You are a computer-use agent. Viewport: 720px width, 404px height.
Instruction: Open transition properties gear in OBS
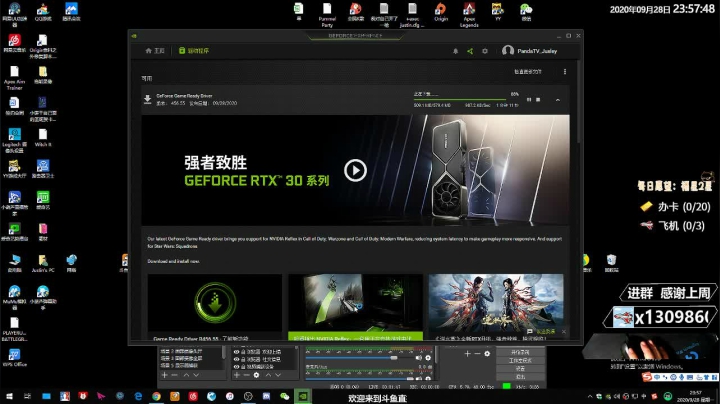(x=487, y=354)
